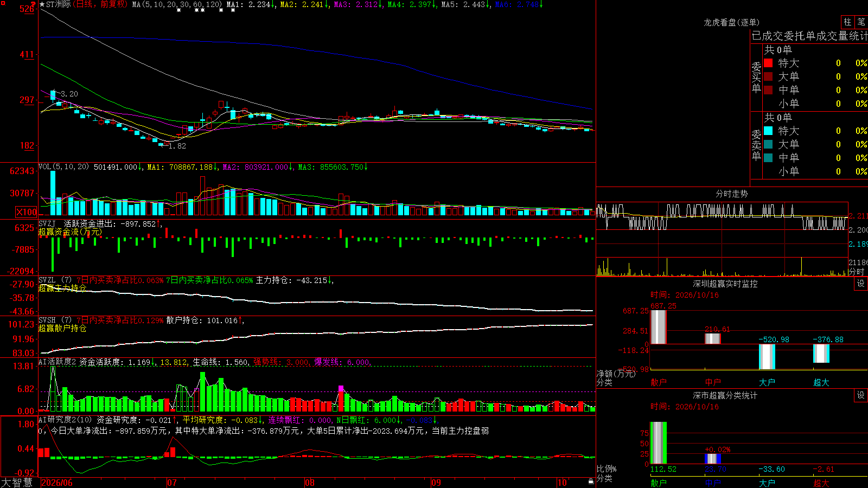The width and height of the screenshot is (868, 488).
Task: Select the SVZJ 活跃资金进出 indicator label
Action: [77, 223]
